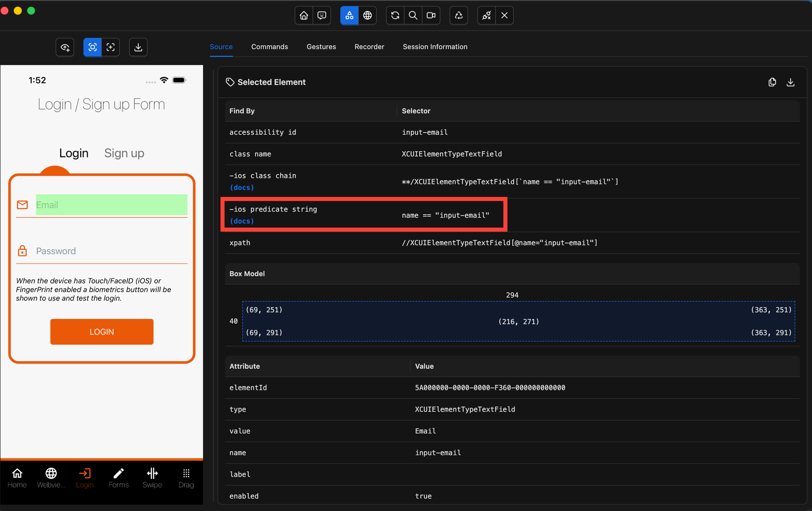This screenshot has width=812, height=511.
Task: Switch to Sign up form tab
Action: [124, 153]
